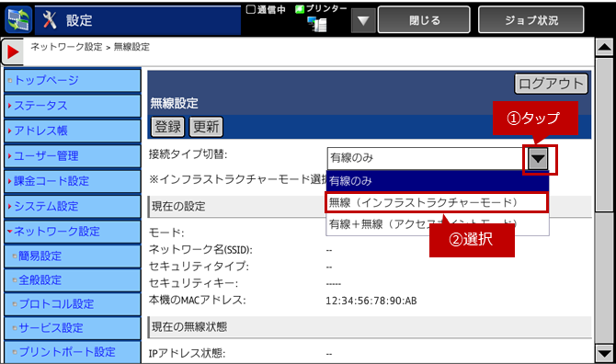Click the セキュリティキー label
Image resolution: width=616 pixels, height=364 pixels.
[193, 283]
